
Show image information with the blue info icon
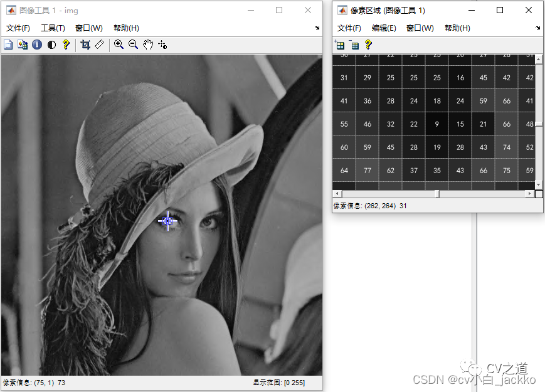(x=37, y=45)
